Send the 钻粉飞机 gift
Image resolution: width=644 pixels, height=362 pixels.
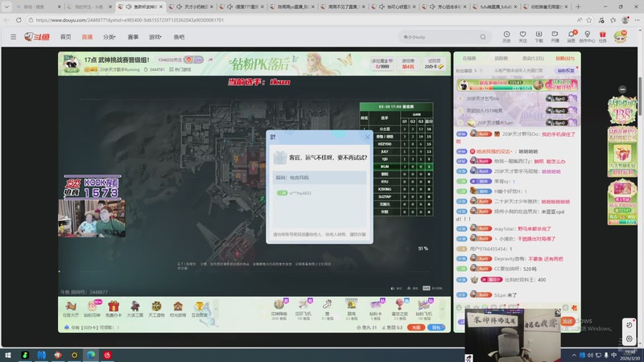(x=423, y=310)
